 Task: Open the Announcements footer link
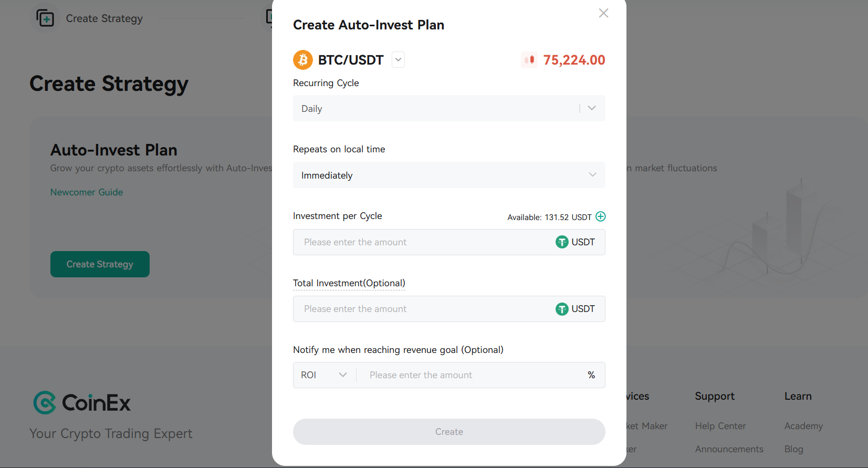pyautogui.click(x=729, y=449)
